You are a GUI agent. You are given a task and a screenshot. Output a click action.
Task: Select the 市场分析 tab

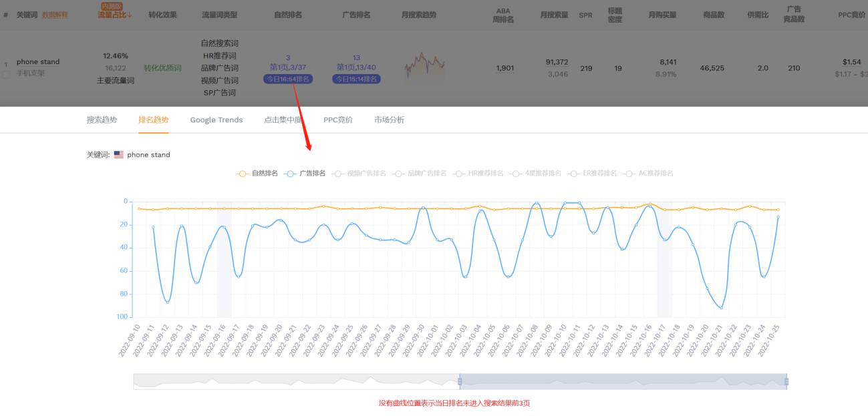[389, 120]
